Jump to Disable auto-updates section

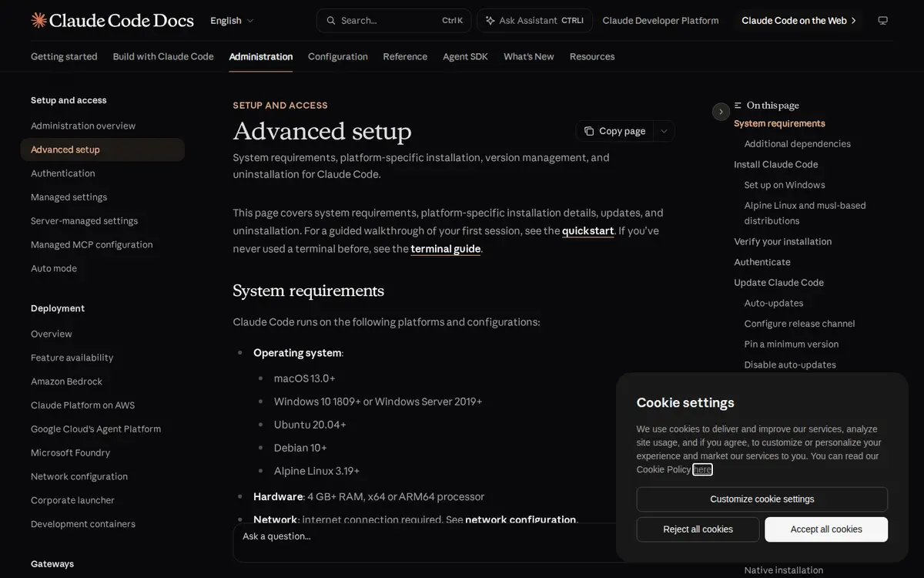tap(790, 365)
